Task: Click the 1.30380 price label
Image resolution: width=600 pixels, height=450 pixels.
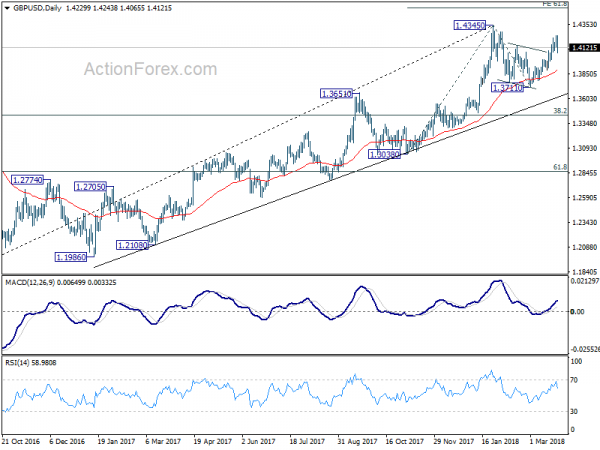Action: [384, 154]
